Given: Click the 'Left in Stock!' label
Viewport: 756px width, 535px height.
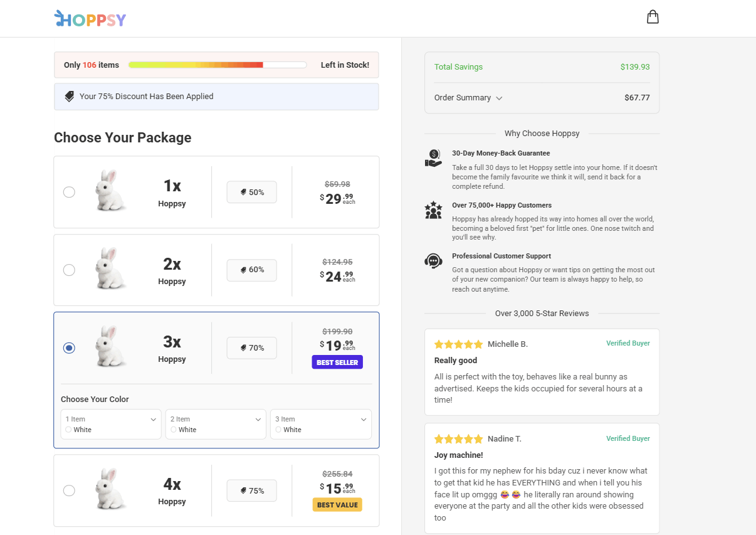Looking at the screenshot, I should tap(345, 65).
